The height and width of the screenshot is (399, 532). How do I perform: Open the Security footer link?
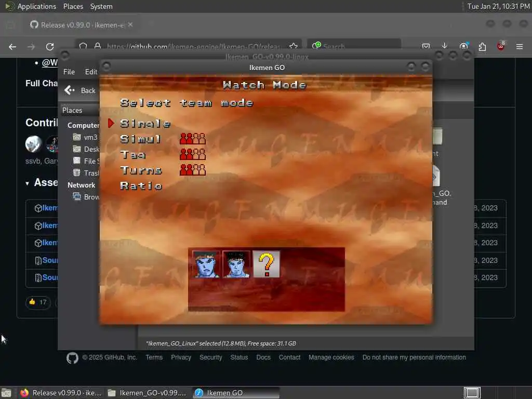[211, 357]
